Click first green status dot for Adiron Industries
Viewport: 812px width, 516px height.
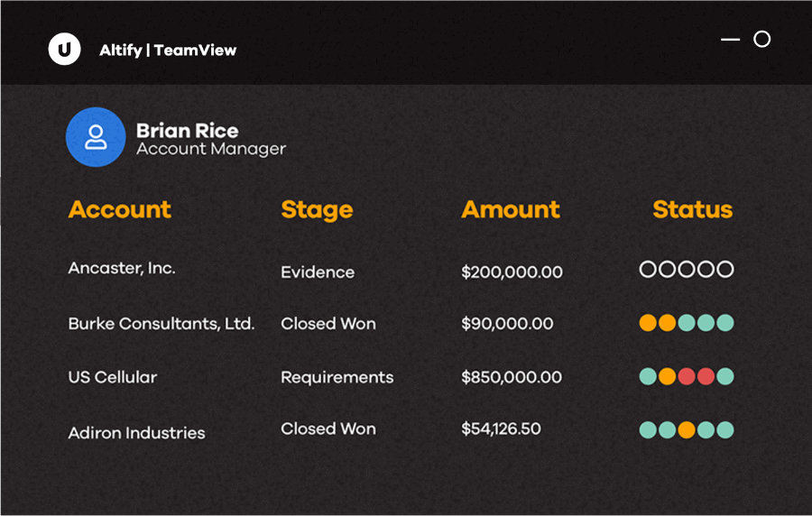(648, 429)
